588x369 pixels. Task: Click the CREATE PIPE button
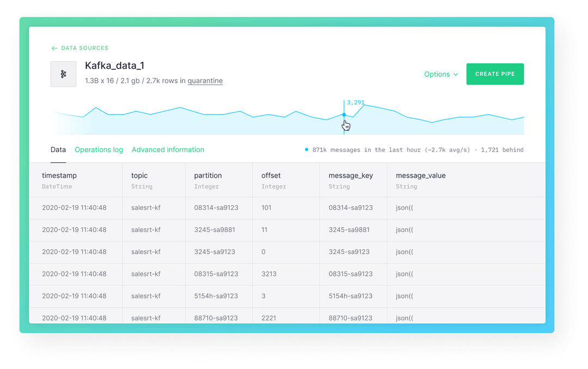(x=495, y=74)
